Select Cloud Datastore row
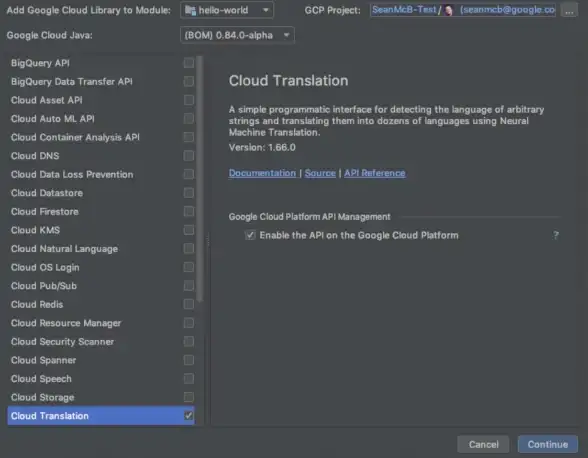The image size is (588, 458). [x=101, y=193]
